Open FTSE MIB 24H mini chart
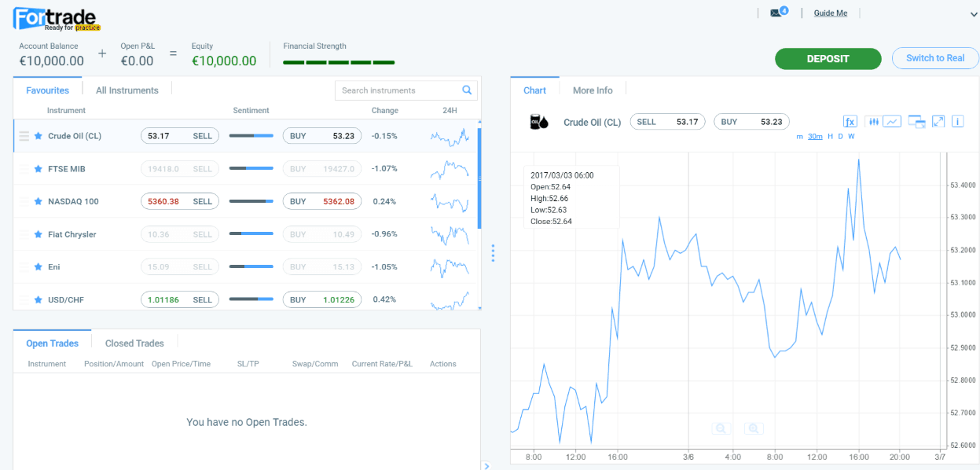Image resolution: width=980 pixels, height=470 pixels. click(x=450, y=169)
